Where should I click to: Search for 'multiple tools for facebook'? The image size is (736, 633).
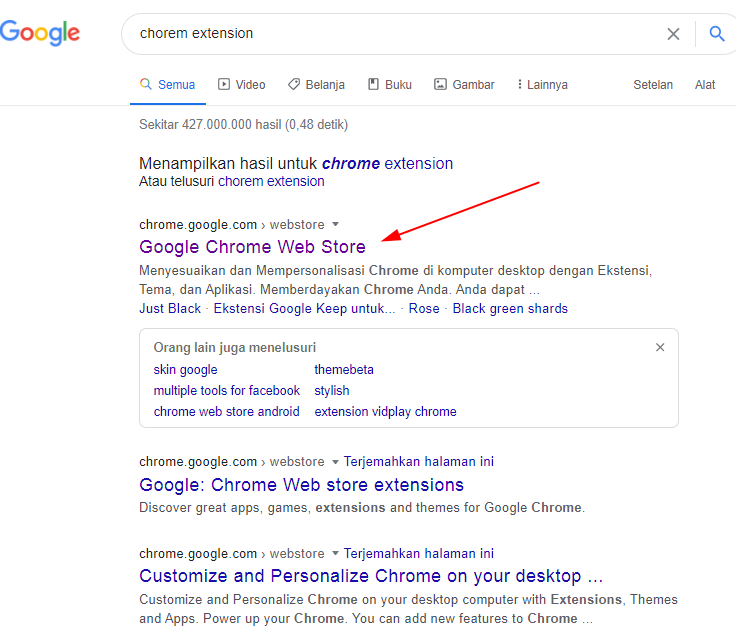click(x=227, y=390)
